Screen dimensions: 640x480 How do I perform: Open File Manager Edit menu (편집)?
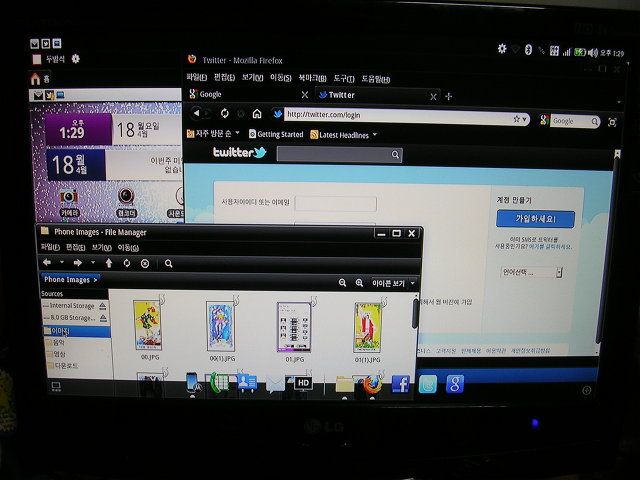76,247
